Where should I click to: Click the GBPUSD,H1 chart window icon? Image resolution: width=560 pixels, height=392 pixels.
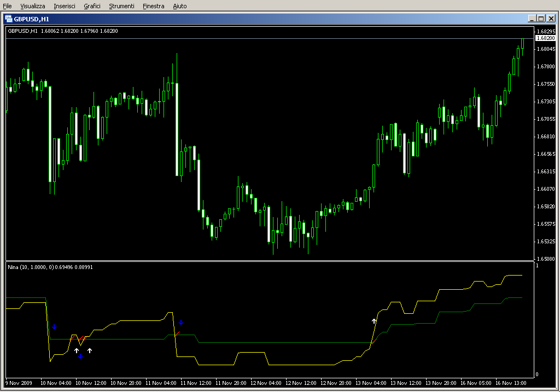point(9,19)
